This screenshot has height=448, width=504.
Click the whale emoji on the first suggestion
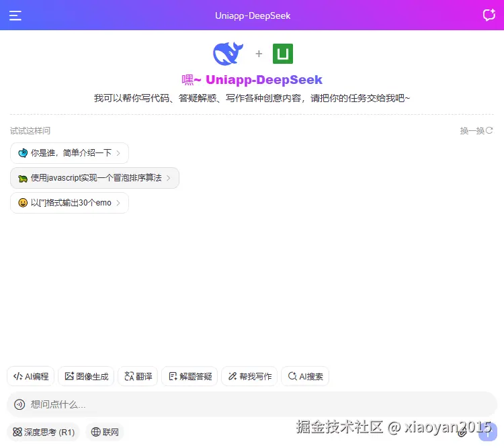[x=23, y=153]
